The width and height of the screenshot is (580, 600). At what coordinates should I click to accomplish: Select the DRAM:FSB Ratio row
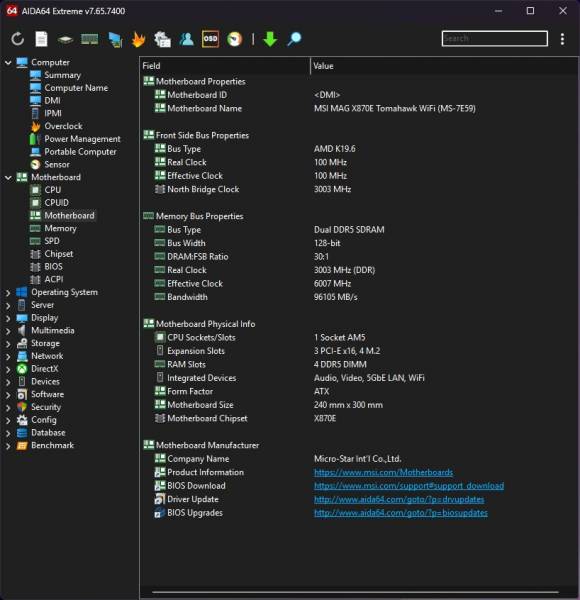359,256
